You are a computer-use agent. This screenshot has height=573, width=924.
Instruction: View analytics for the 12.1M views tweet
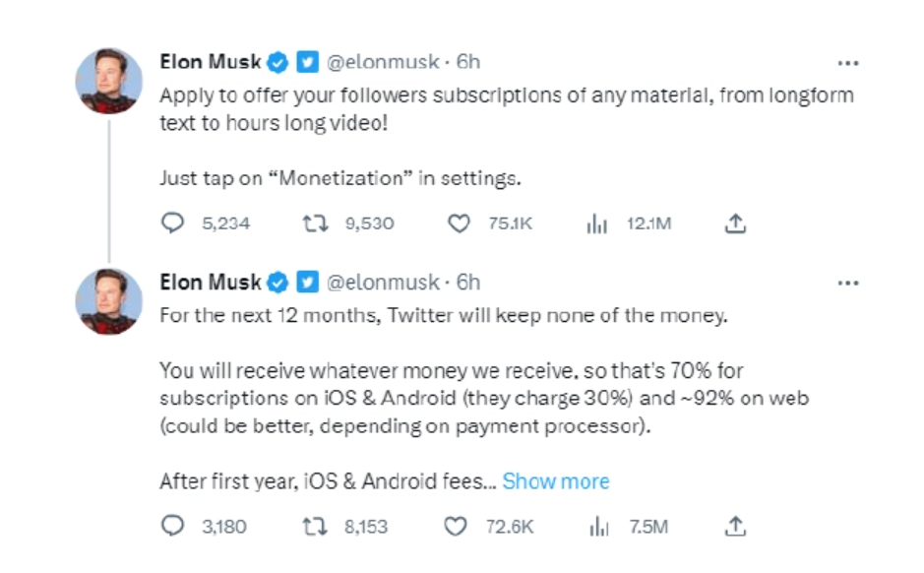coord(597,223)
